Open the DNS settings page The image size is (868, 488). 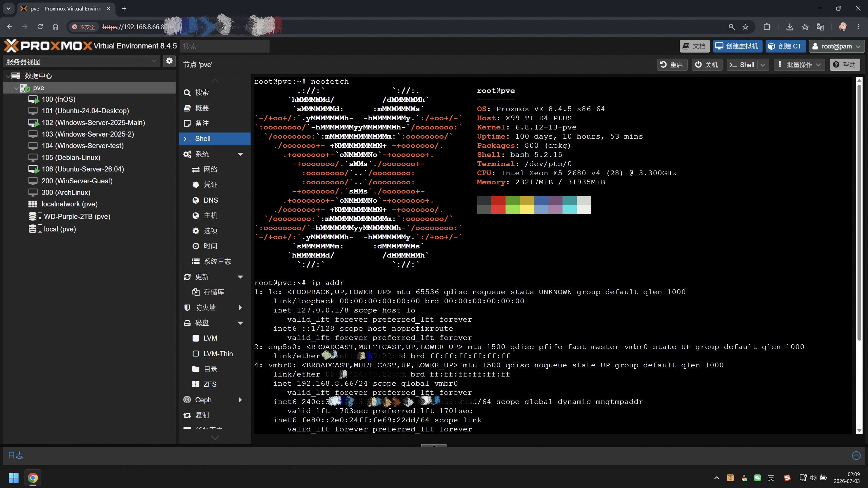coord(214,200)
